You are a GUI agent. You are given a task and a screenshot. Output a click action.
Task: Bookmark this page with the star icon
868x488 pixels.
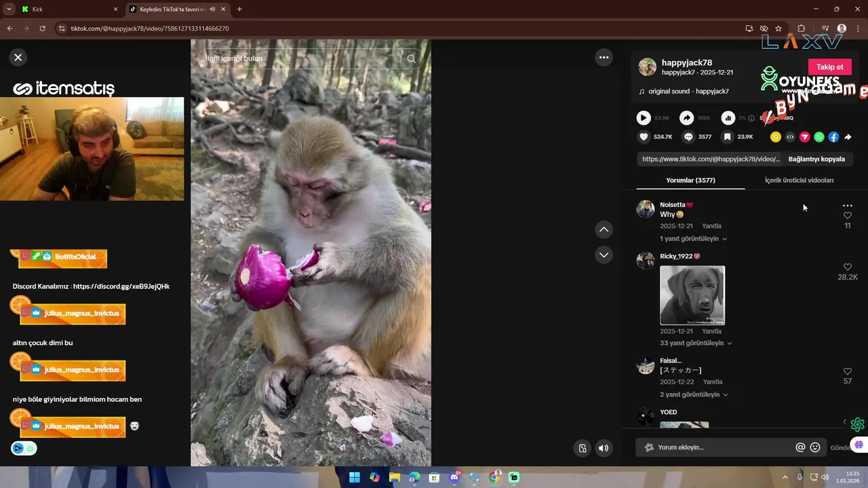[x=778, y=28]
